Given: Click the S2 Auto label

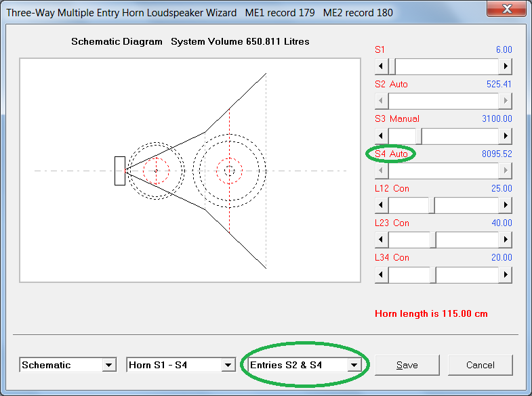Looking at the screenshot, I should pos(391,85).
